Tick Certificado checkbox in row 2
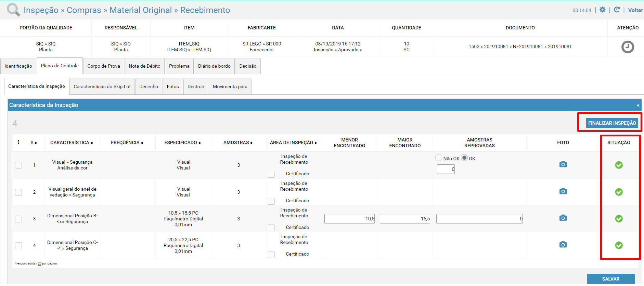Viewport: 644px width, 286px height. (271, 201)
